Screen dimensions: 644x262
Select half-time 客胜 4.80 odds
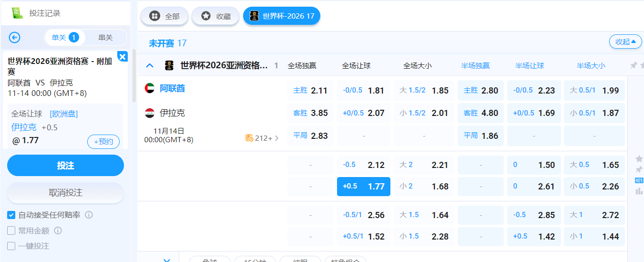coord(480,113)
